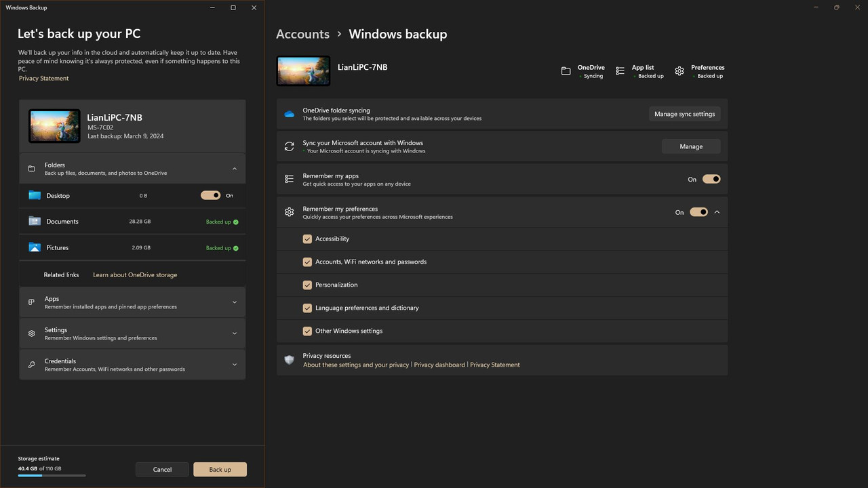This screenshot has width=868, height=488.
Task: Go back to Accounts breadcrumb
Action: 302,34
